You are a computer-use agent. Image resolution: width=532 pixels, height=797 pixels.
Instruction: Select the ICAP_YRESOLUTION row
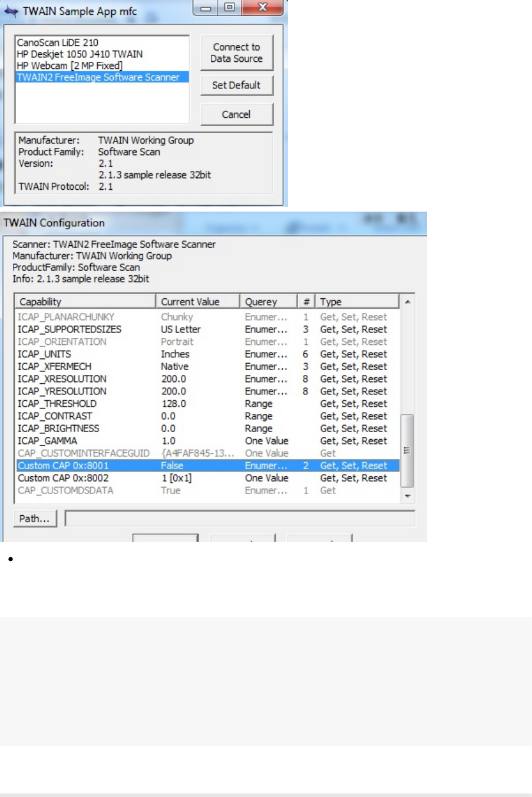coord(207,391)
